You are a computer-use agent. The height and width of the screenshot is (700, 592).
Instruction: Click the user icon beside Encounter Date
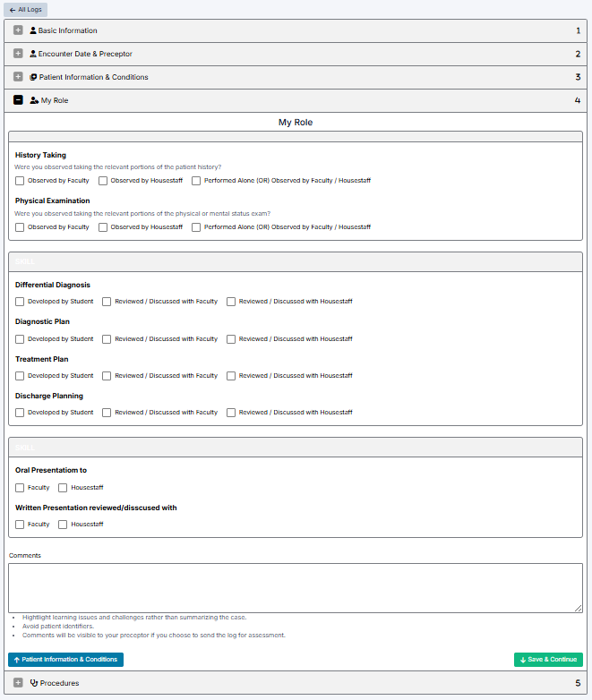33,54
